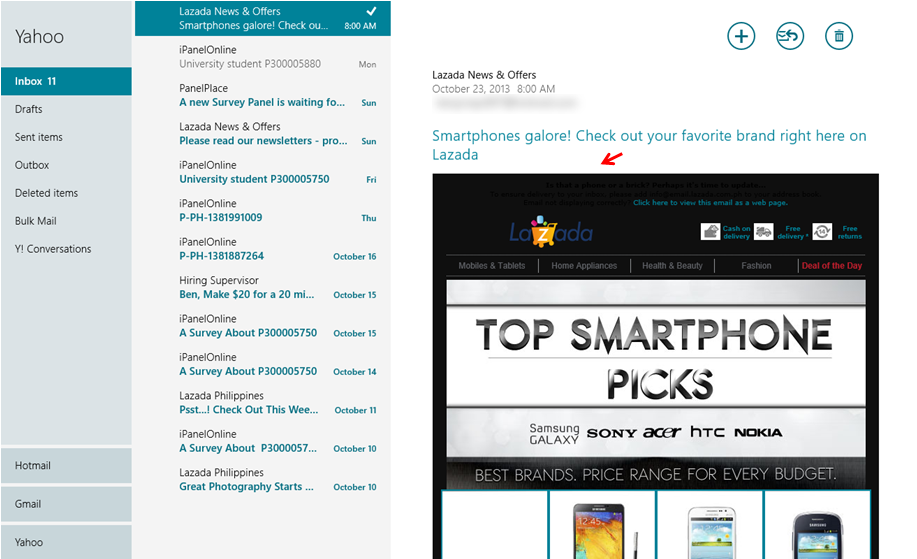The width and height of the screenshot is (917, 559).
Task: Click the view email as web page link
Action: pos(697,203)
